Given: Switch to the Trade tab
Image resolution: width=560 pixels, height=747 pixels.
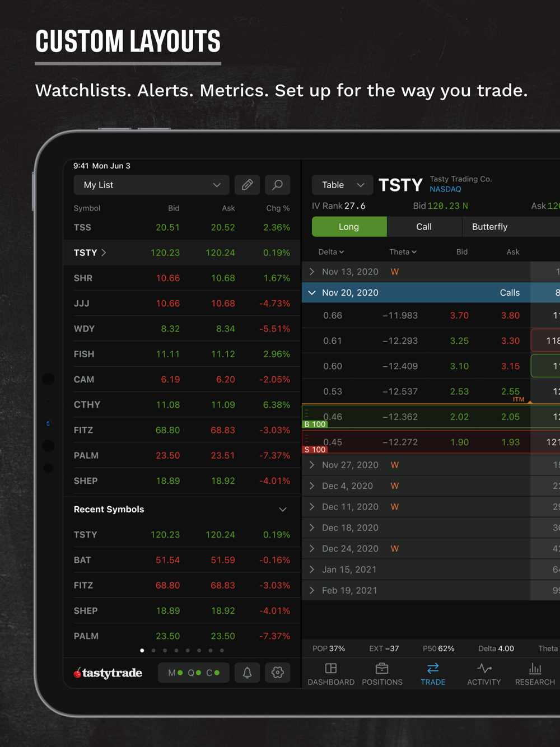Looking at the screenshot, I should 433,674.
